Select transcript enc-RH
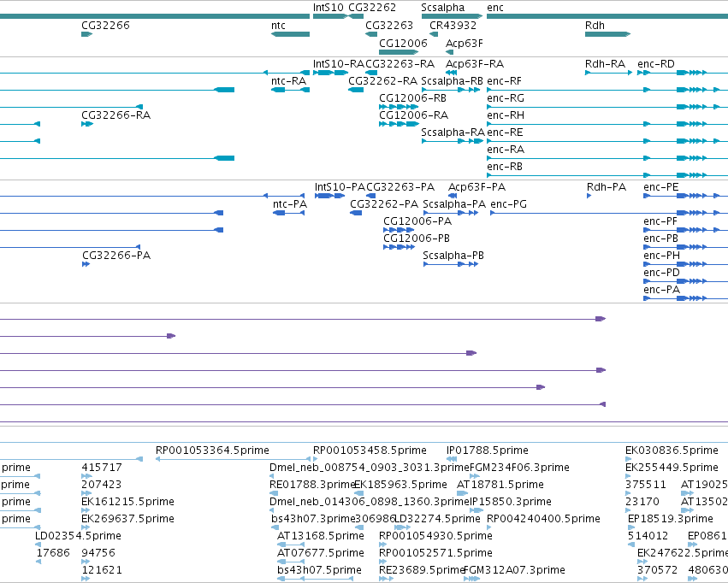This screenshot has height=583, width=728. (607, 124)
